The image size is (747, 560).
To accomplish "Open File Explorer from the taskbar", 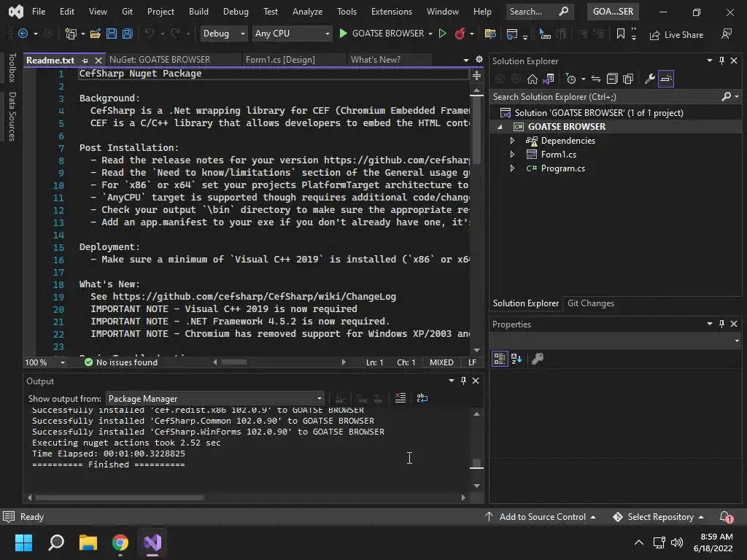I will [x=88, y=542].
